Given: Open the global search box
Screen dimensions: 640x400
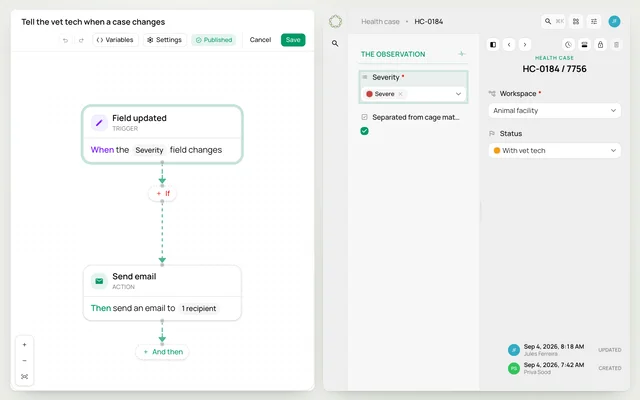Looking at the screenshot, I should pos(553,21).
